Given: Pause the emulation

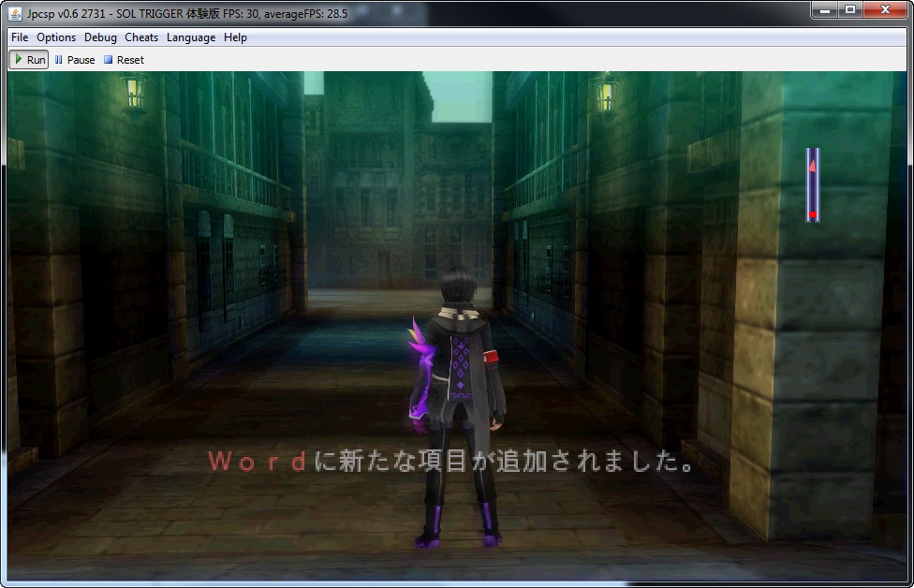Looking at the screenshot, I should click(x=75, y=59).
